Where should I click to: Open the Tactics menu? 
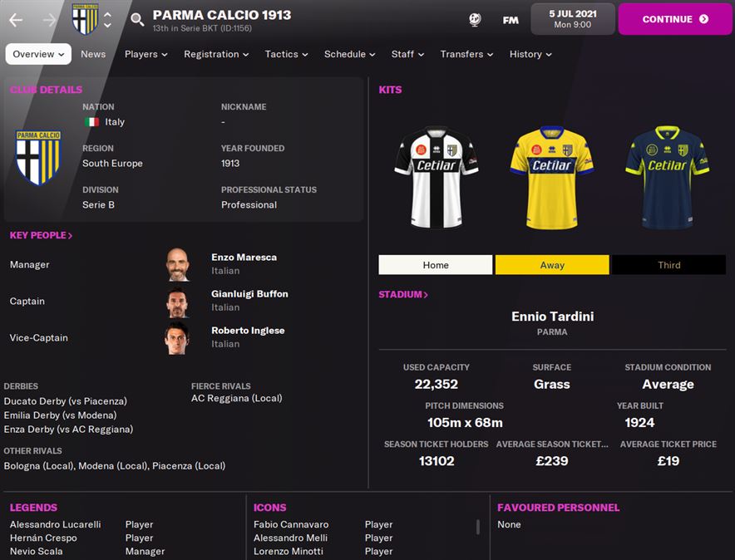(286, 54)
